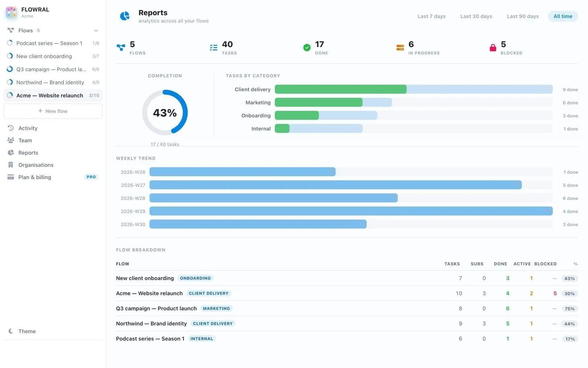
Task: Click the Flows stat icon
Action: pos(121,47)
